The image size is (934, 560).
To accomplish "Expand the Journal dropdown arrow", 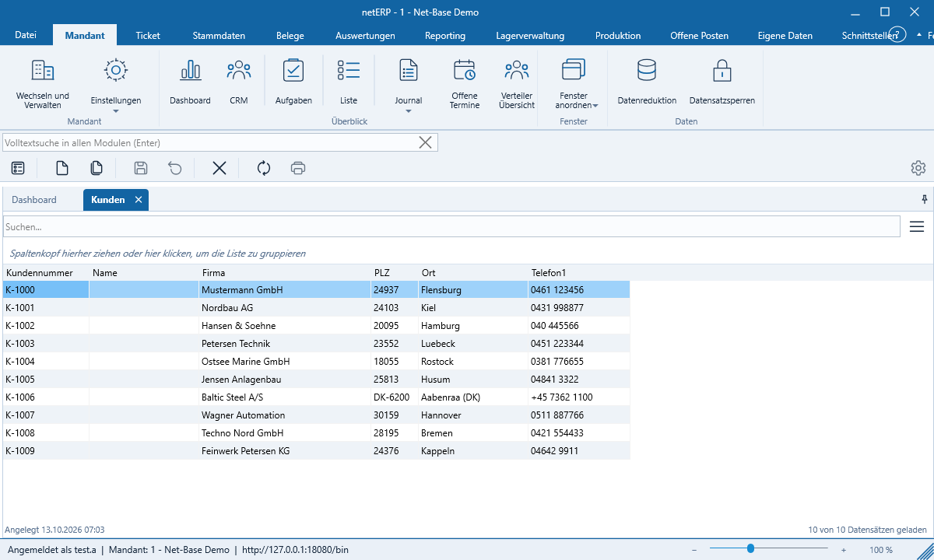I will pyautogui.click(x=409, y=111).
